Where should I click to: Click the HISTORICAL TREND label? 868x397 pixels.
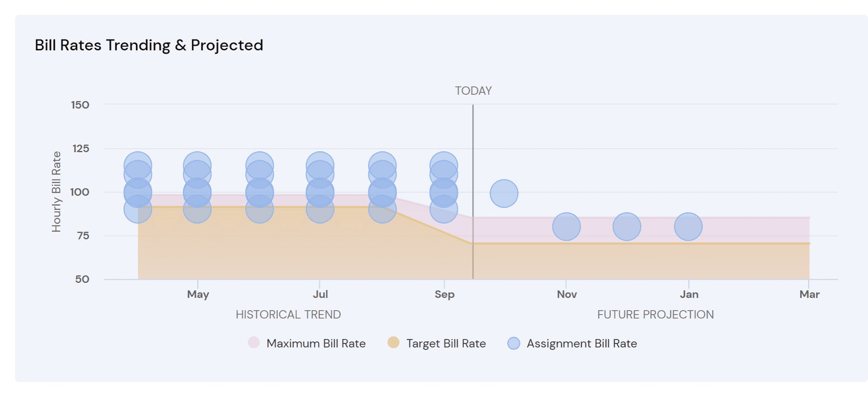288,315
